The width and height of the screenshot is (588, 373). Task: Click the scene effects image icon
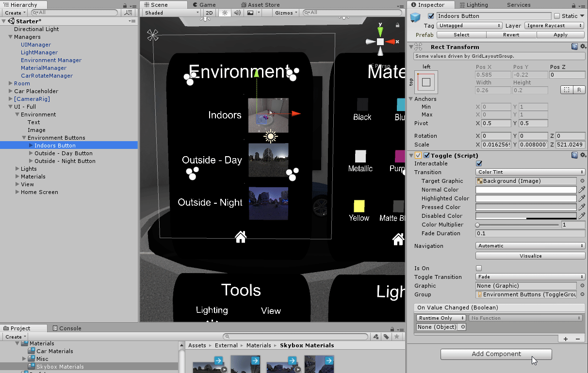(x=250, y=13)
